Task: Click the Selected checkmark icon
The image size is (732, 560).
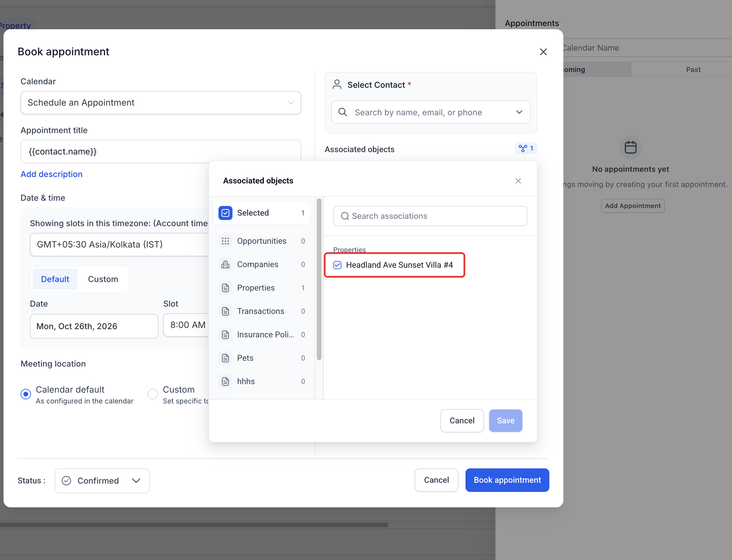Action: [225, 213]
